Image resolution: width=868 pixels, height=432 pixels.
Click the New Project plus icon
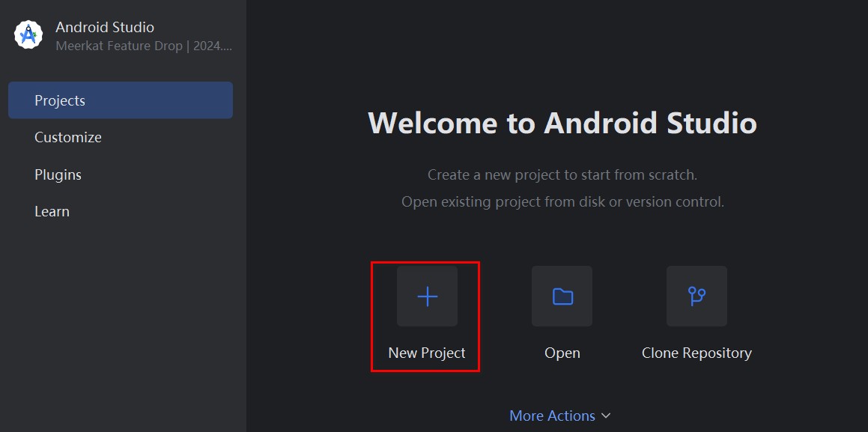pyautogui.click(x=427, y=296)
